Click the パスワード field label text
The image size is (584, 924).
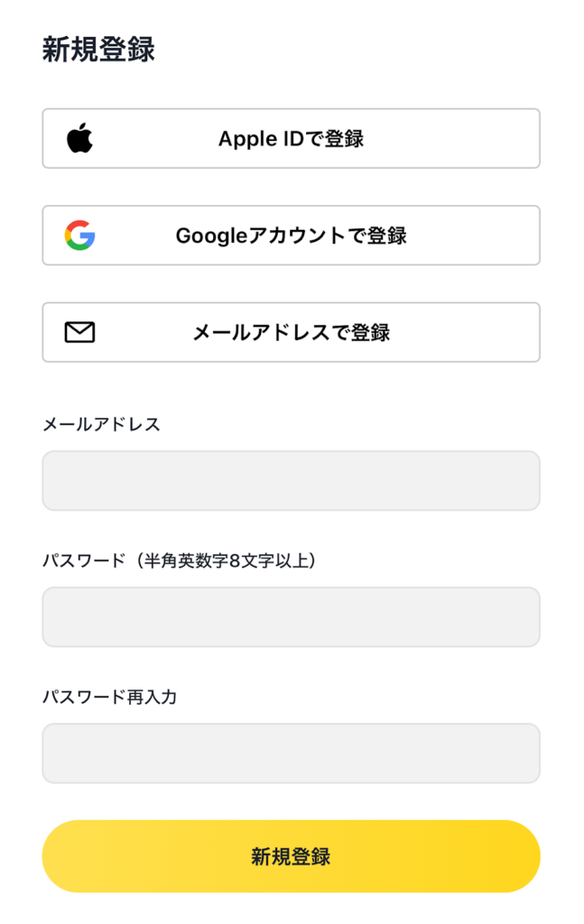click(83, 561)
